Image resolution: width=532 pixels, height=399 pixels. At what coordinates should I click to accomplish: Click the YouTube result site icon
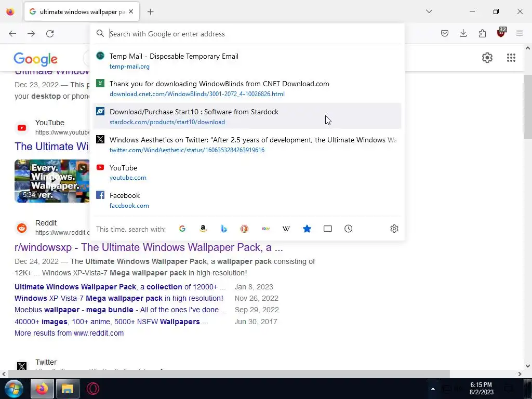pos(22,128)
